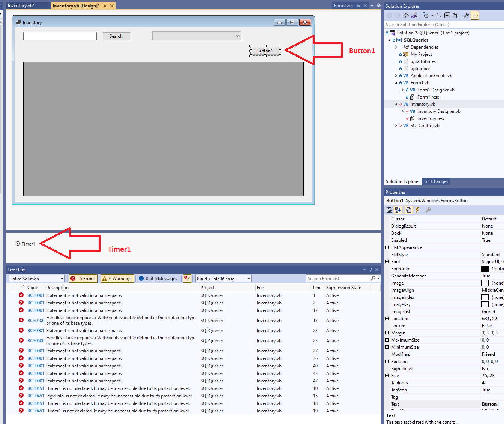The image size is (504, 424).
Task: Switch Properties grid to Alphabetical sorting
Action: 398,210
